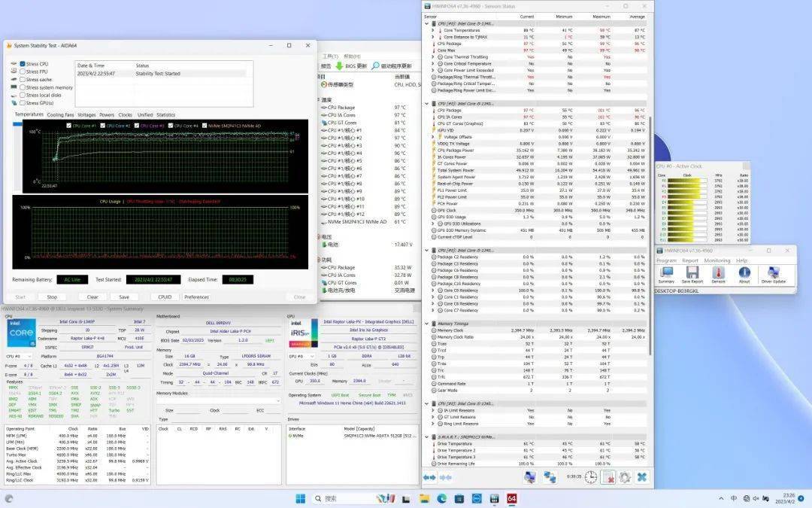
Task: Toggle the CPU Core #4 graph checkbox
Action: click(x=171, y=126)
